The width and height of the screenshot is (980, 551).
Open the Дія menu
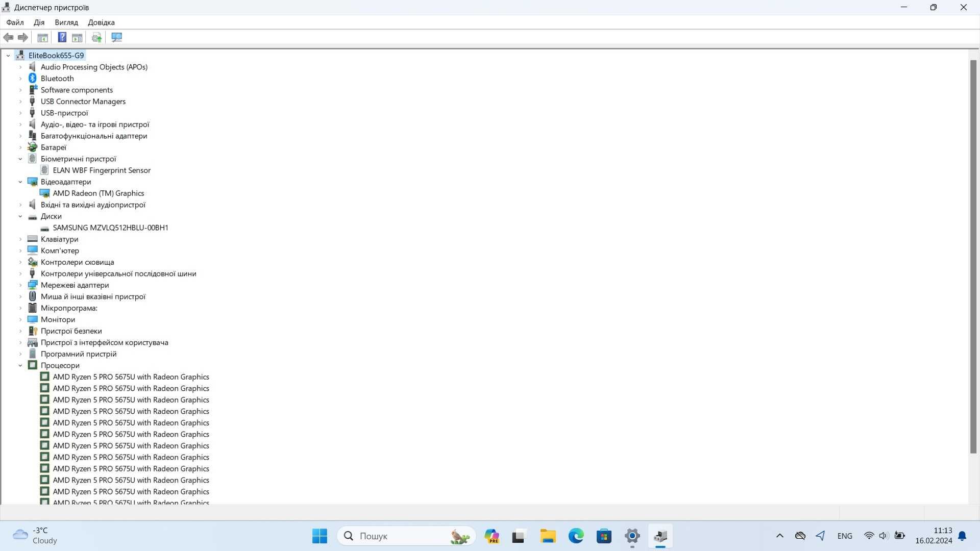point(39,22)
